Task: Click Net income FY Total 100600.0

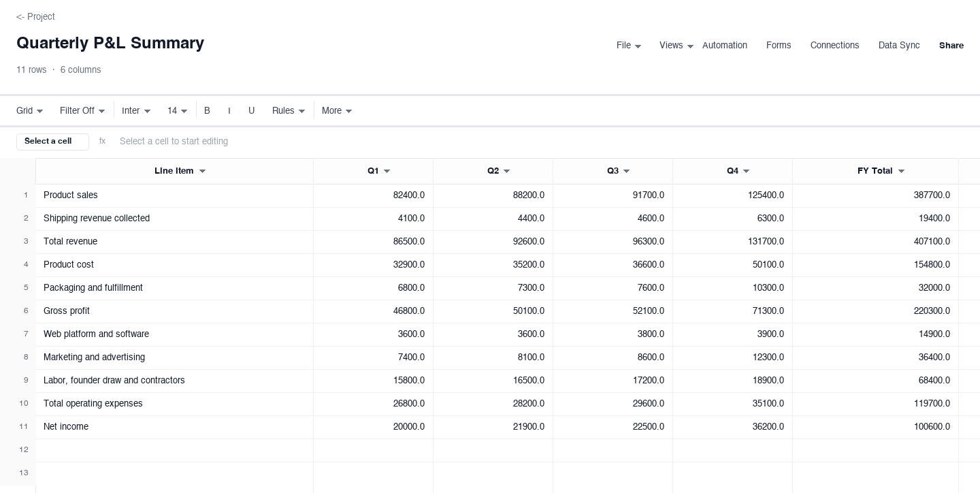Action: coord(875,427)
